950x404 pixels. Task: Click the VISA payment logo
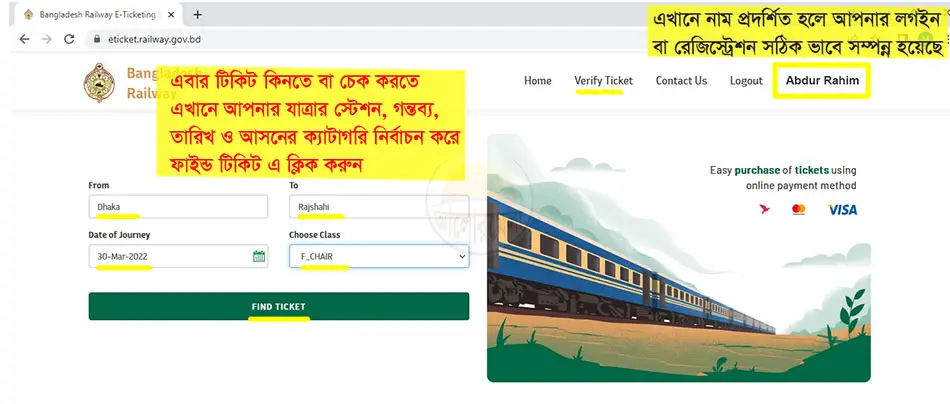(x=843, y=210)
